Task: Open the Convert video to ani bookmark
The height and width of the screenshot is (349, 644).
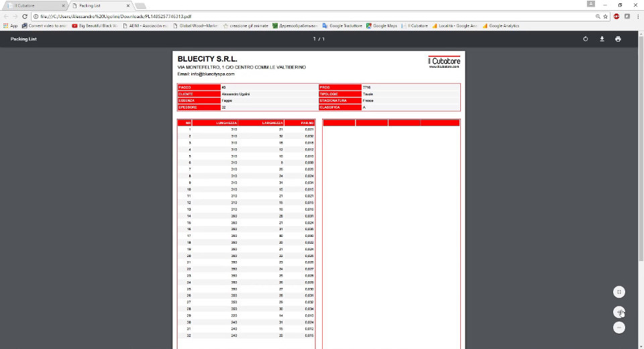Action: pyautogui.click(x=44, y=26)
